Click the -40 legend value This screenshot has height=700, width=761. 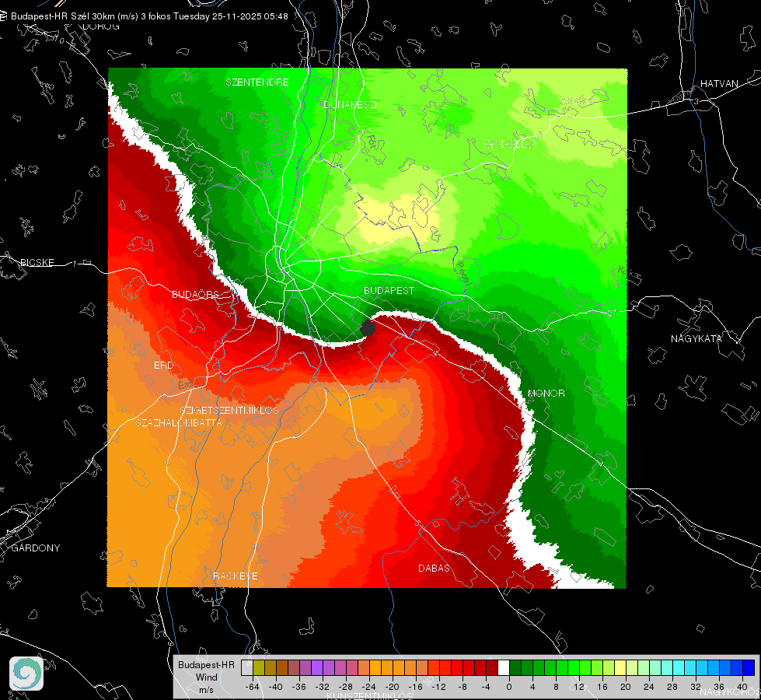pos(276,687)
